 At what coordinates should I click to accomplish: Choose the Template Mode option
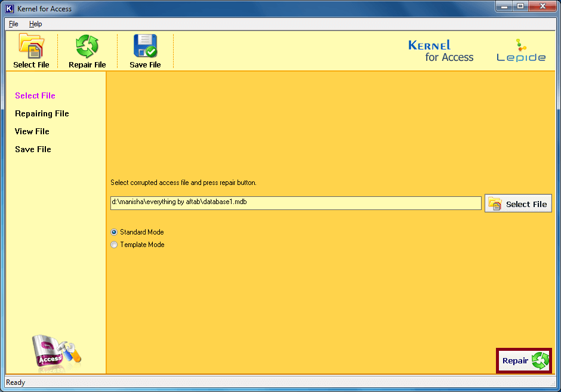(115, 245)
